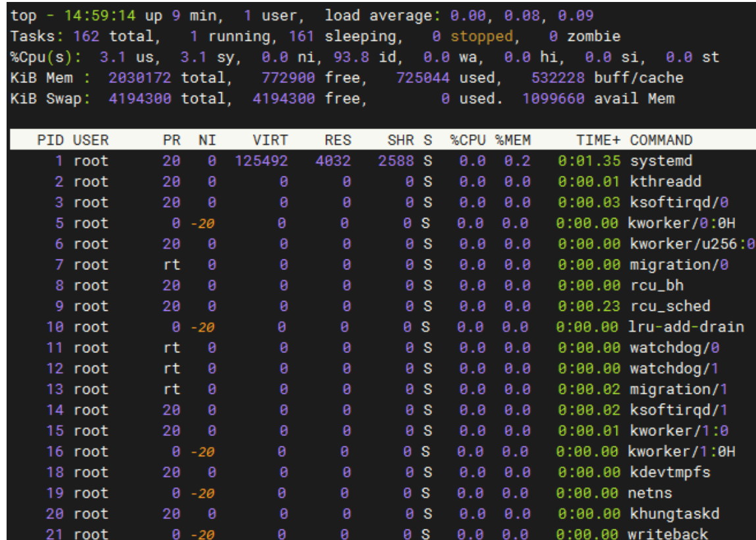Click the 93.8 idle CPU value
Viewport: 756px width, 540px height.
coord(351,57)
